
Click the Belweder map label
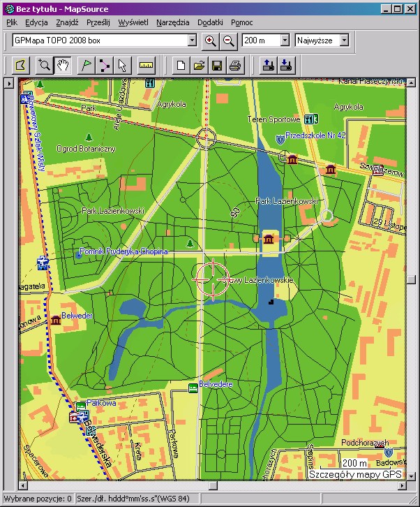point(77,316)
